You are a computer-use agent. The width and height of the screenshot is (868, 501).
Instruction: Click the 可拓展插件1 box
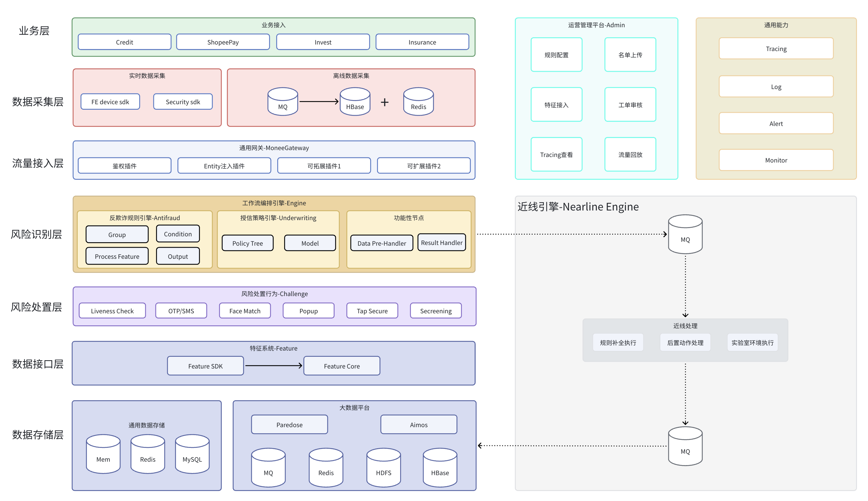(324, 166)
